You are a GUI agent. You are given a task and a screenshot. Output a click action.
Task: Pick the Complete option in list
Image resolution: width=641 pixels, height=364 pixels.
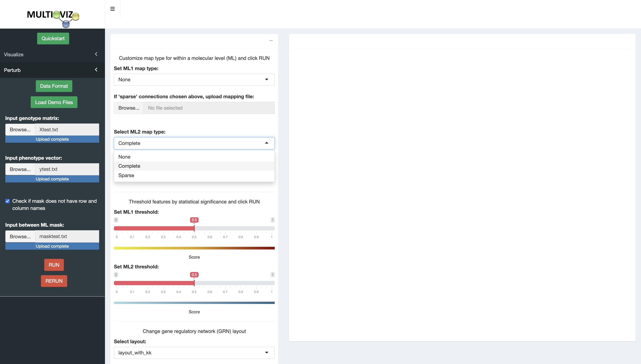pyautogui.click(x=129, y=166)
